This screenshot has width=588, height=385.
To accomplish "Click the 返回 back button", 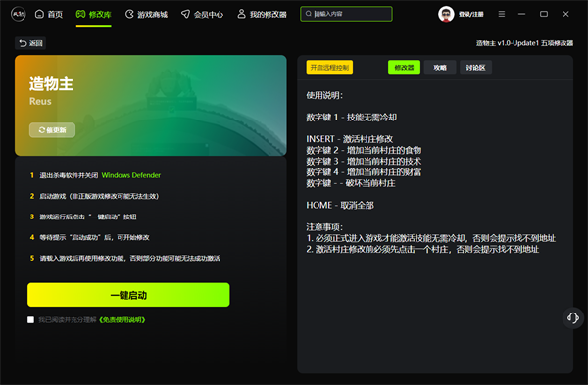I will click(30, 43).
